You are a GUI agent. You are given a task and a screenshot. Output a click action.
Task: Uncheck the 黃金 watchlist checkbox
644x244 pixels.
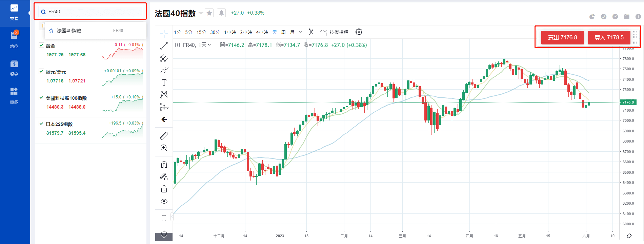(x=41, y=45)
